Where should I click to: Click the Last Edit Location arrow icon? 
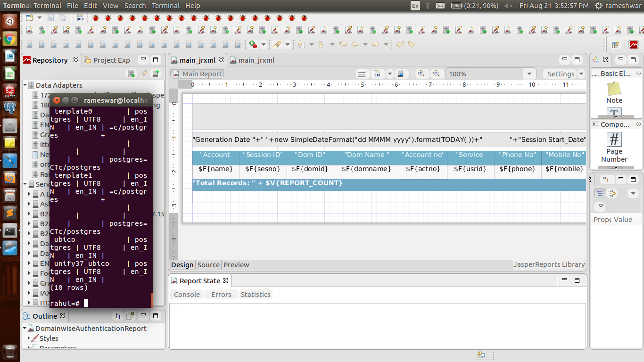343,44
